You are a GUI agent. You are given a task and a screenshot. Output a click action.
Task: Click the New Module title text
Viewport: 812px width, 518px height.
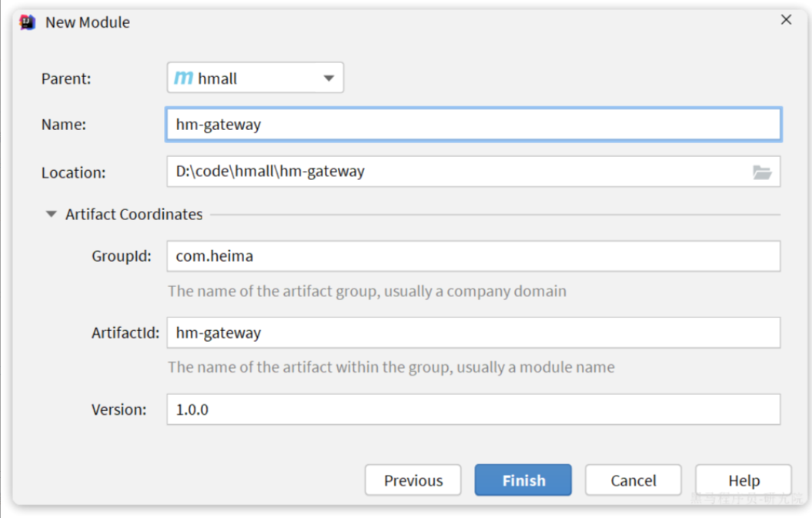[x=88, y=22]
